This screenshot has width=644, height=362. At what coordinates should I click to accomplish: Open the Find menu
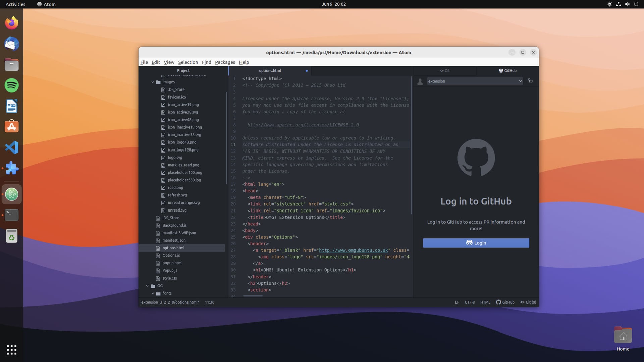206,62
